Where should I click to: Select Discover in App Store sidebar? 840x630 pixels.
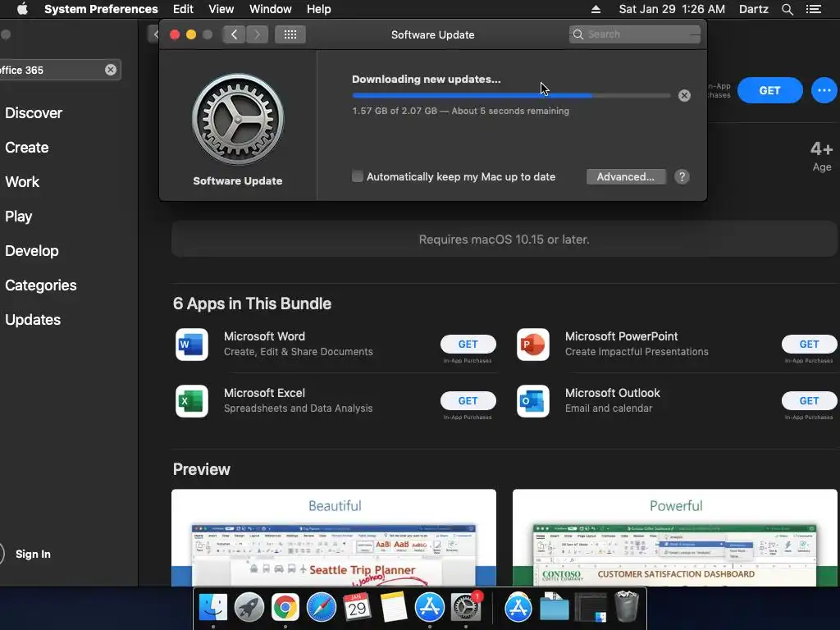coord(34,113)
